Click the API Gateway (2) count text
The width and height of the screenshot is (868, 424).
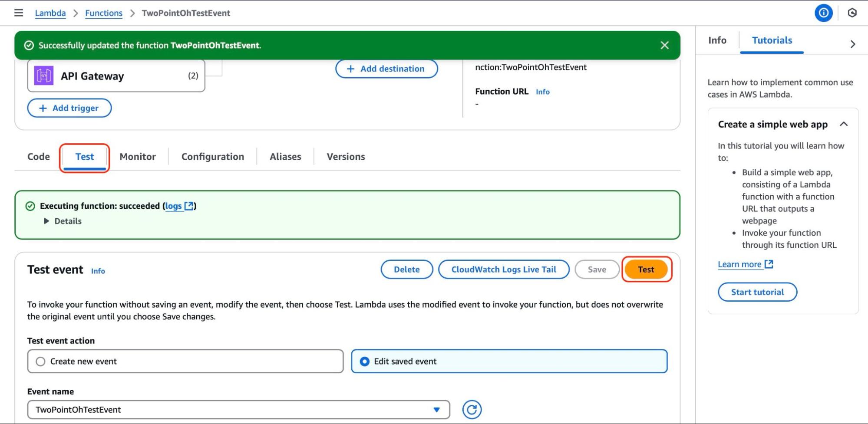point(193,76)
